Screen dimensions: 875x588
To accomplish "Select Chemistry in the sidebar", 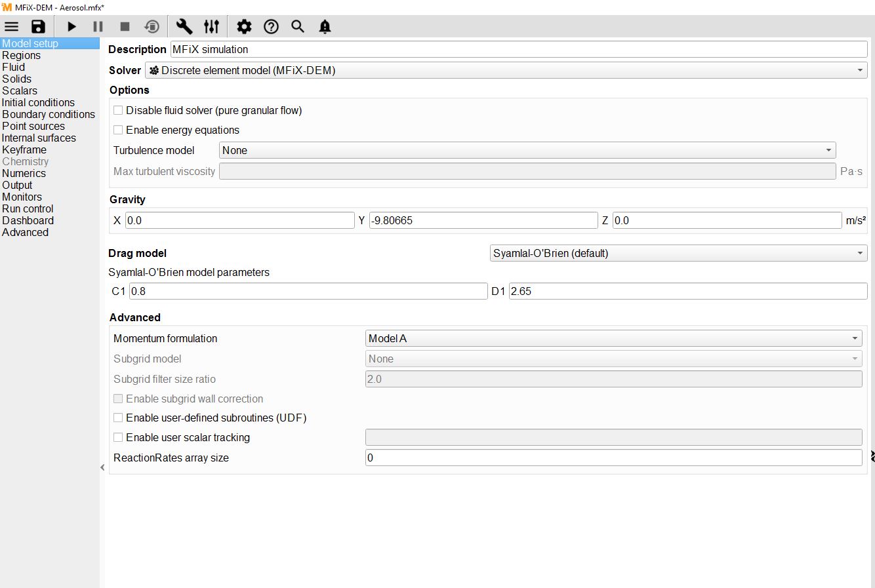I will click(50, 161).
